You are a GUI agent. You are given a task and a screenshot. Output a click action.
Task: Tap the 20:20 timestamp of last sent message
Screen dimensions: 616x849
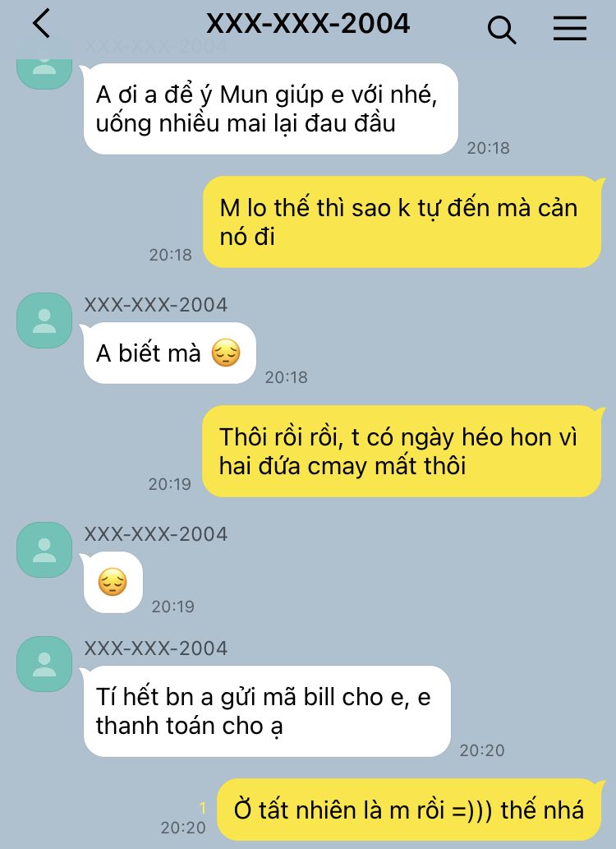183,828
